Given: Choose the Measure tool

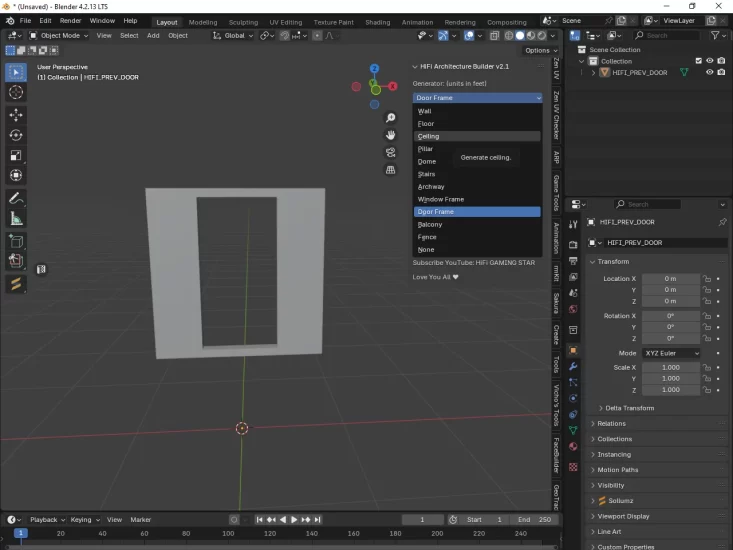Looking at the screenshot, I should [16, 218].
